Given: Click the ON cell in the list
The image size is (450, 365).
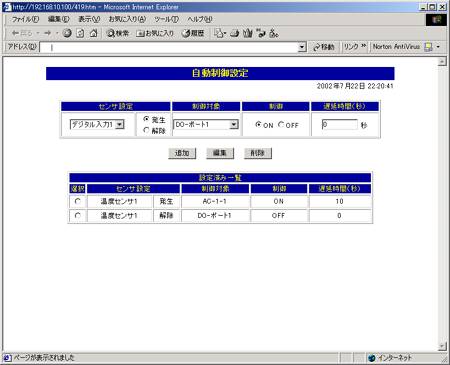Looking at the screenshot, I should [x=279, y=201].
